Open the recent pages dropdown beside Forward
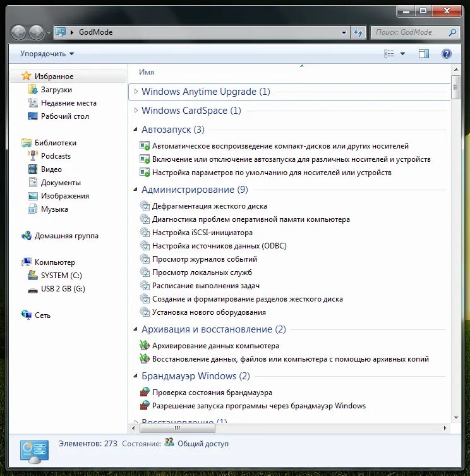 coord(49,32)
